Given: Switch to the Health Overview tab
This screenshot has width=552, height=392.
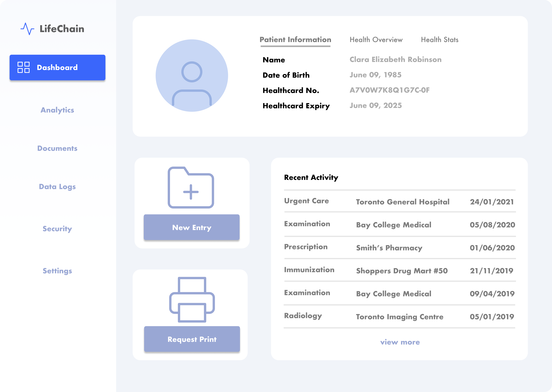Looking at the screenshot, I should (376, 40).
